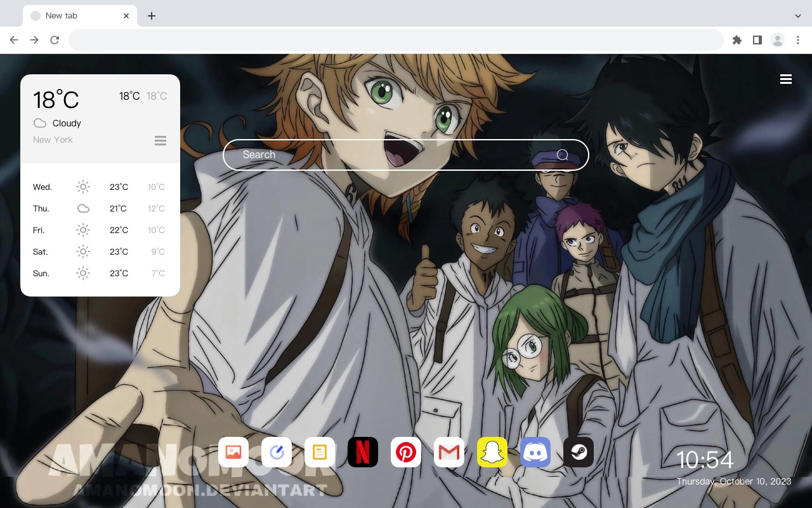Select the Wed. forecast row

tap(100, 187)
